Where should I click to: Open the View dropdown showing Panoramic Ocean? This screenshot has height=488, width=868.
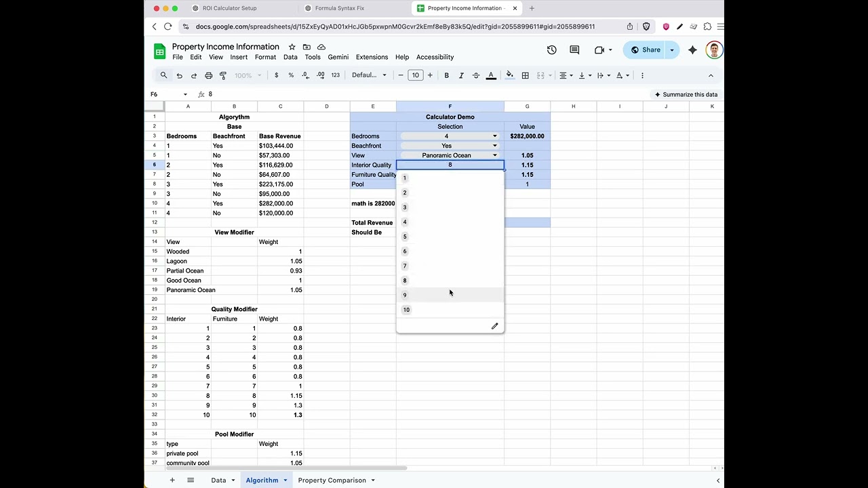pos(450,155)
